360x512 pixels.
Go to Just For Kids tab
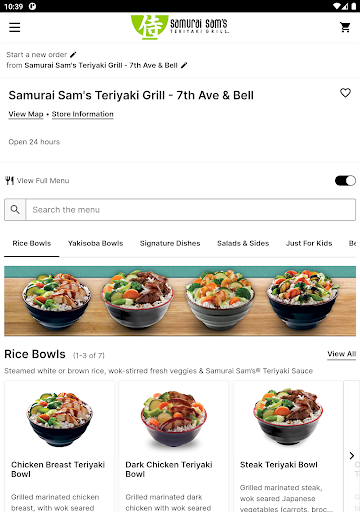pos(309,243)
